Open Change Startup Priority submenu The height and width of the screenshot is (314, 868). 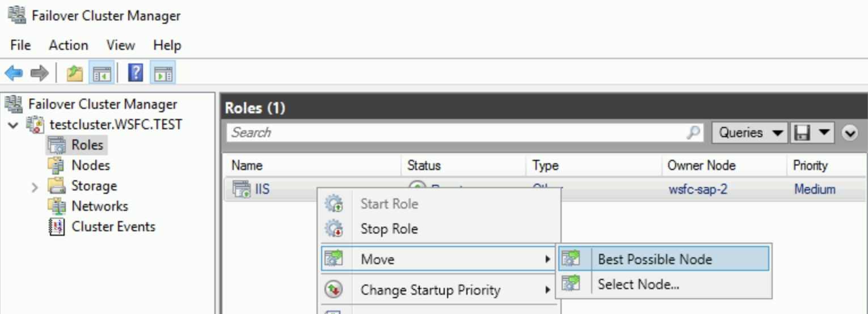tap(430, 290)
